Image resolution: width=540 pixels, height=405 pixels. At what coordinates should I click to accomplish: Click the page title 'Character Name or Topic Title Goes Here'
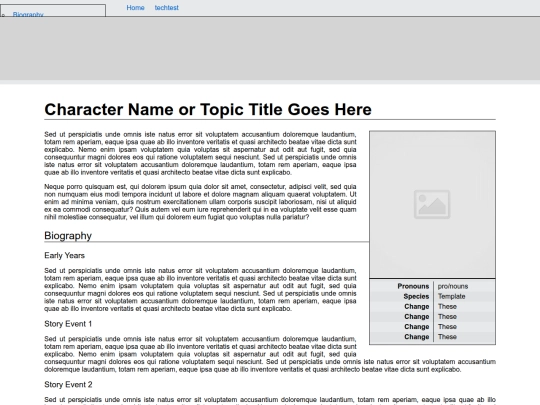point(208,110)
